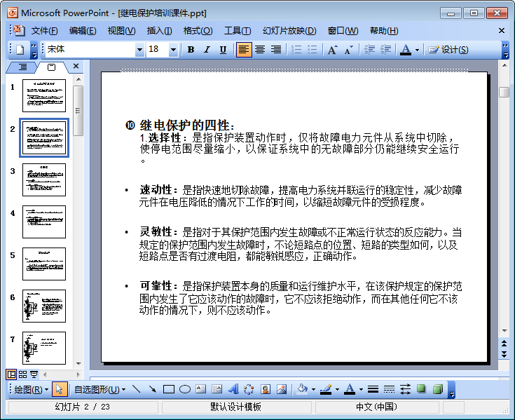Select the Line drawing tool

pos(136,389)
